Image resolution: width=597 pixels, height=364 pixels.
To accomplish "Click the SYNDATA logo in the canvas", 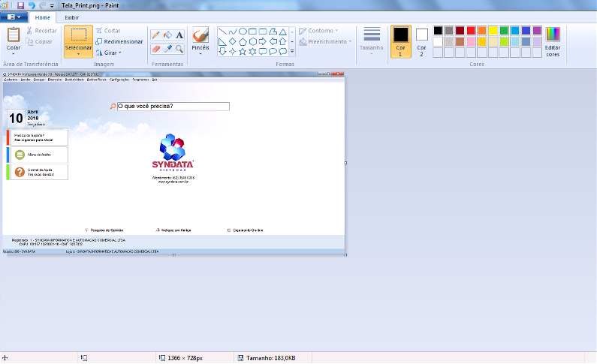I will (x=173, y=152).
